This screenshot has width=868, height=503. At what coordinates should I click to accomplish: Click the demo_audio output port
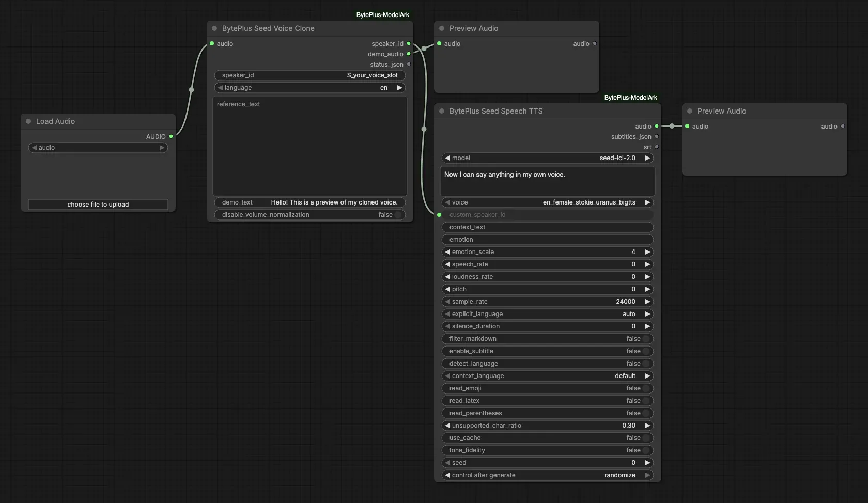point(409,54)
